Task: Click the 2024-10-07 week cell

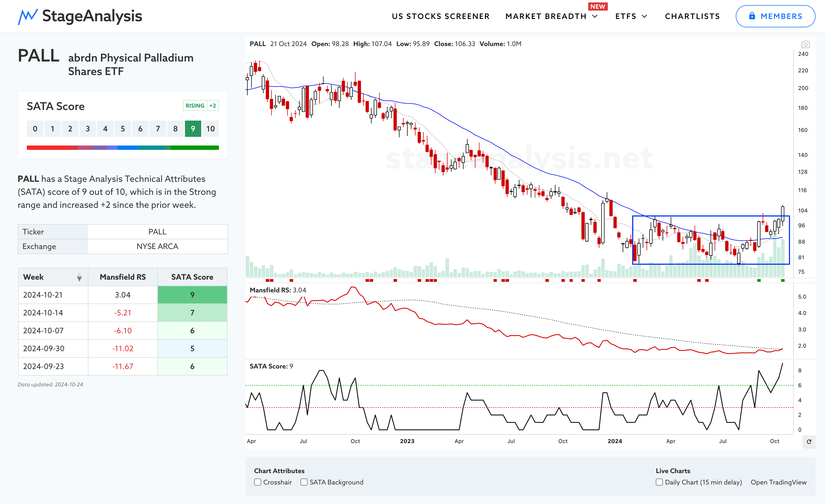Action: (x=53, y=330)
